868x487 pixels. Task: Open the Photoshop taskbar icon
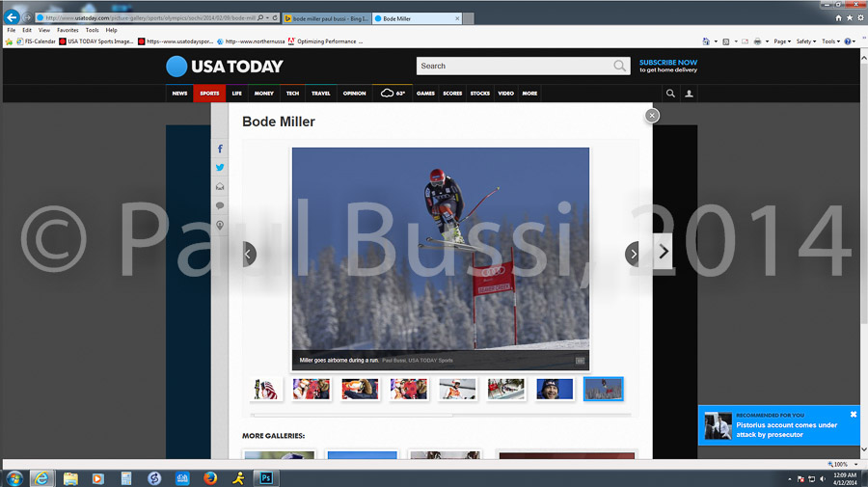pyautogui.click(x=266, y=478)
